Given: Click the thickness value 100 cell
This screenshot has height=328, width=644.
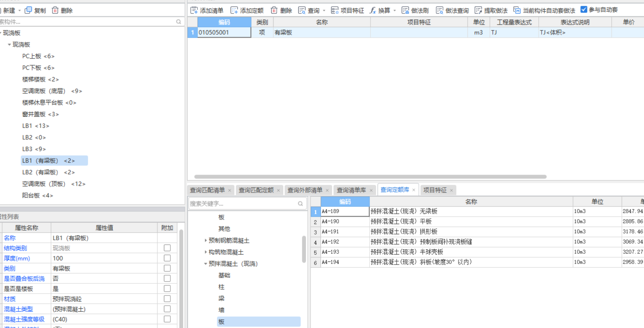Looking at the screenshot, I should coord(104,258).
